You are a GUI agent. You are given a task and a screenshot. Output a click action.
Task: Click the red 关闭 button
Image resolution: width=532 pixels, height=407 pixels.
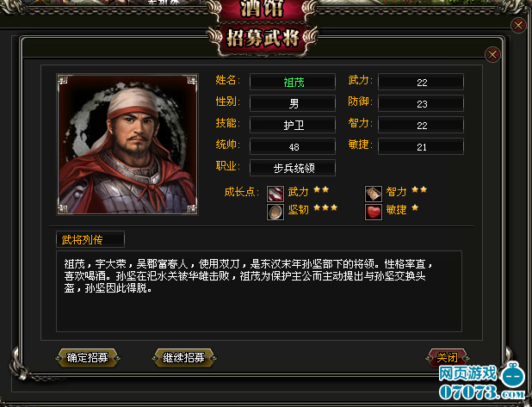[447, 357]
